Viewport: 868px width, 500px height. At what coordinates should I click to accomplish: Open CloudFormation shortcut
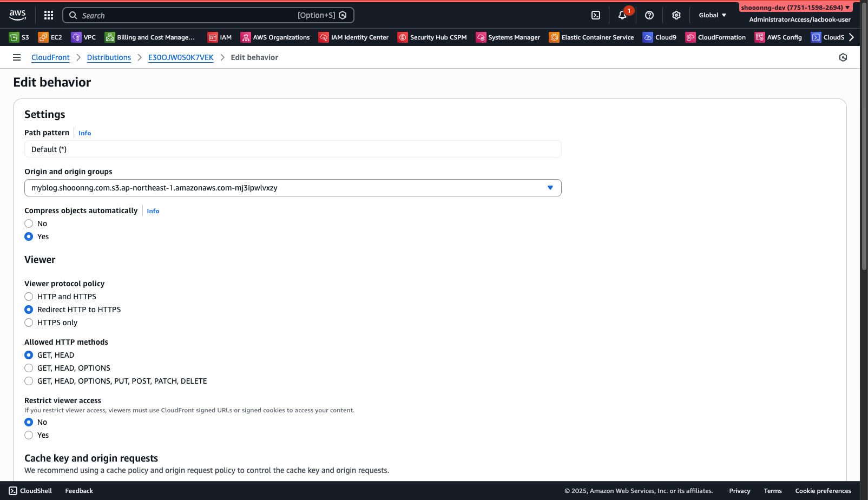[716, 37]
